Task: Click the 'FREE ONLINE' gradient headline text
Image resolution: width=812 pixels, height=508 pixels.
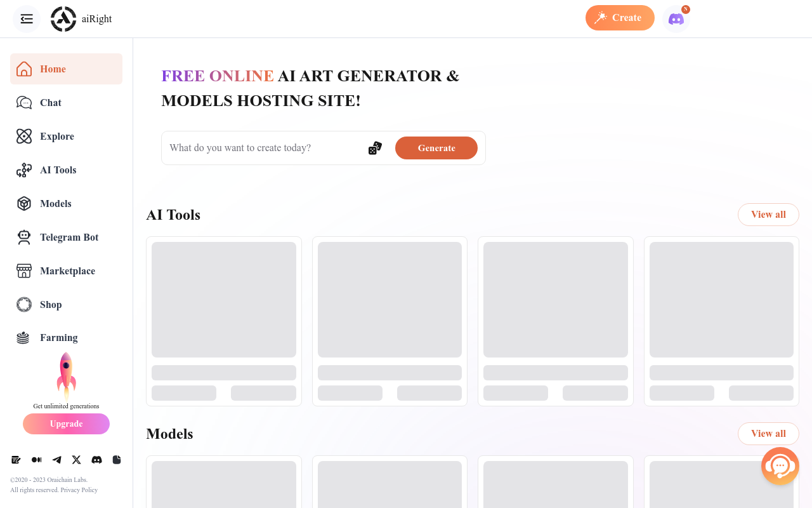Action: [x=218, y=76]
